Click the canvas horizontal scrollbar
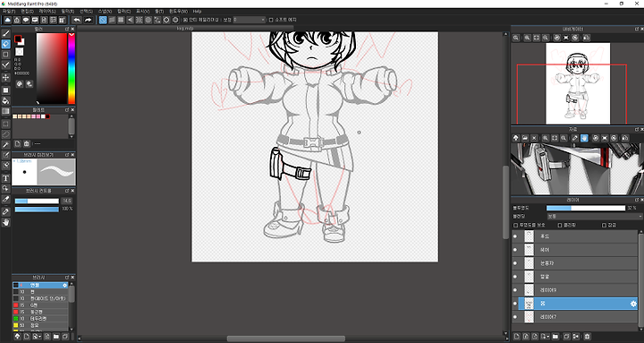Viewport: 644px width, 343px height. tap(286, 339)
